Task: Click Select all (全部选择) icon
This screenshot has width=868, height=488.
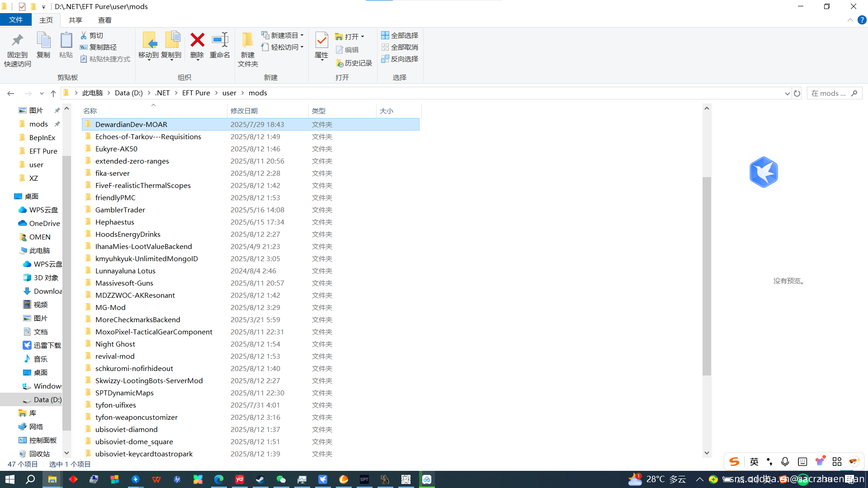Action: [x=385, y=35]
